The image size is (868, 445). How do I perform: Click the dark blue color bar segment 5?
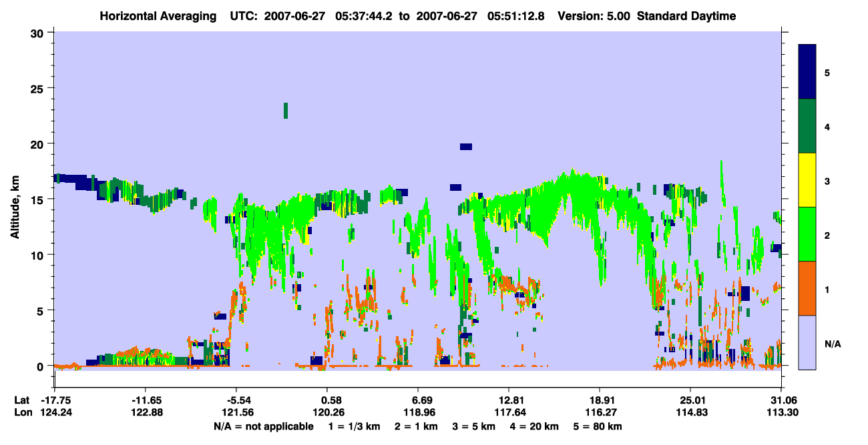pyautogui.click(x=807, y=72)
